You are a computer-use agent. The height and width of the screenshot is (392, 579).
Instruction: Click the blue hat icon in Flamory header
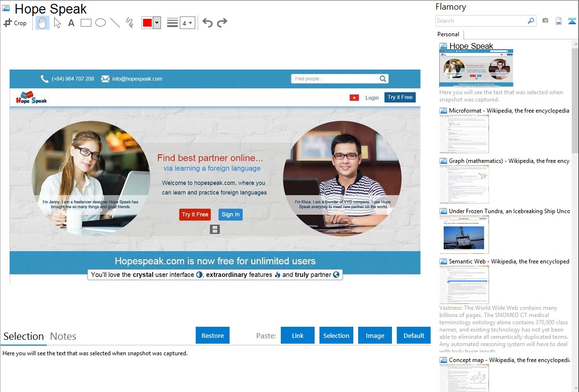572,21
